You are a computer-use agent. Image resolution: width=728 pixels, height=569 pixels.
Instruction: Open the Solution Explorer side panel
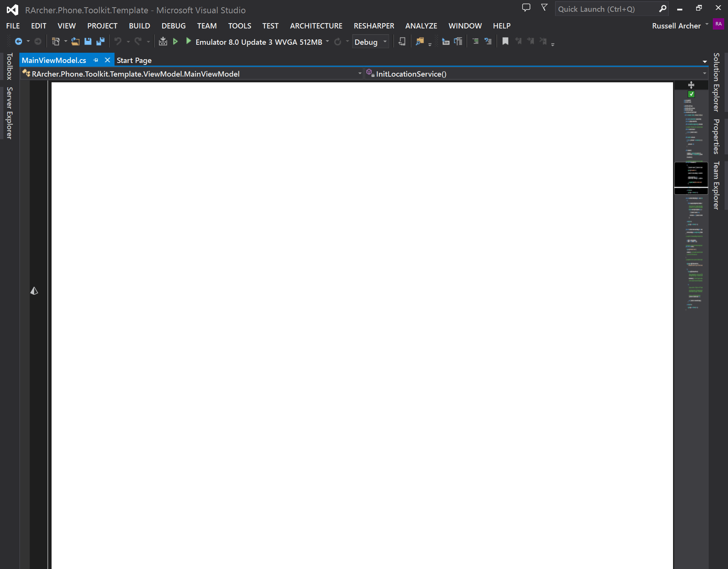point(716,82)
